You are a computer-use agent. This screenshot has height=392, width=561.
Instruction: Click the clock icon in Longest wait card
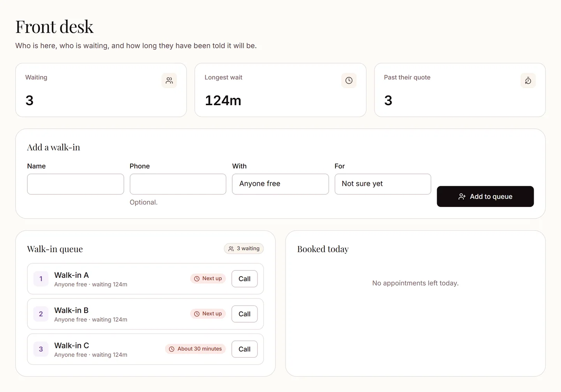click(x=349, y=81)
